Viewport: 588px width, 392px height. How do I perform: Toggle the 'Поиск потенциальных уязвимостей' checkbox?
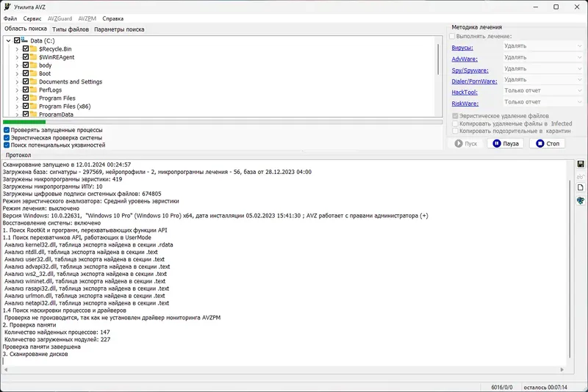[x=7, y=145]
